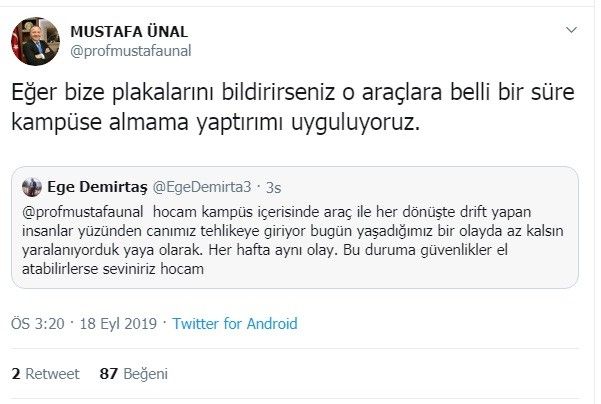Viewport: 601px width, 404px height.
Task: View the 2 Retweet list
Action: 45,373
